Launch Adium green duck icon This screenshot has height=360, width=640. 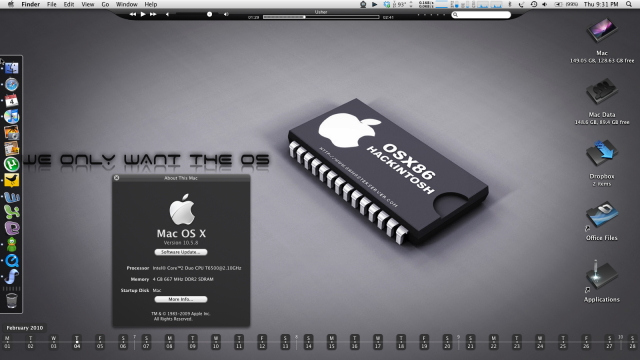(11, 244)
